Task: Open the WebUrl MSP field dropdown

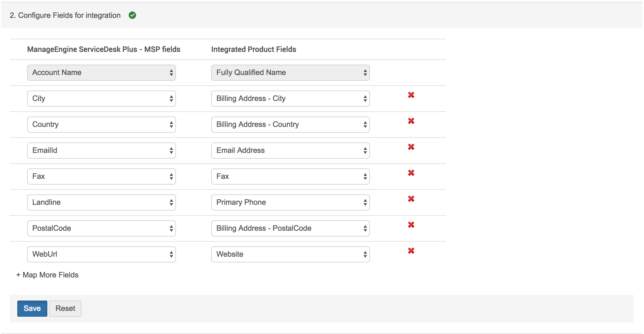Action: [x=101, y=254]
